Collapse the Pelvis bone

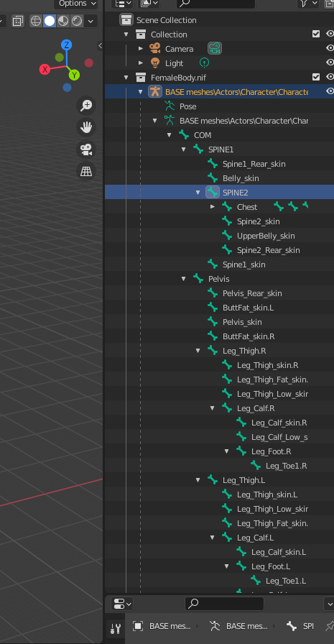click(184, 279)
